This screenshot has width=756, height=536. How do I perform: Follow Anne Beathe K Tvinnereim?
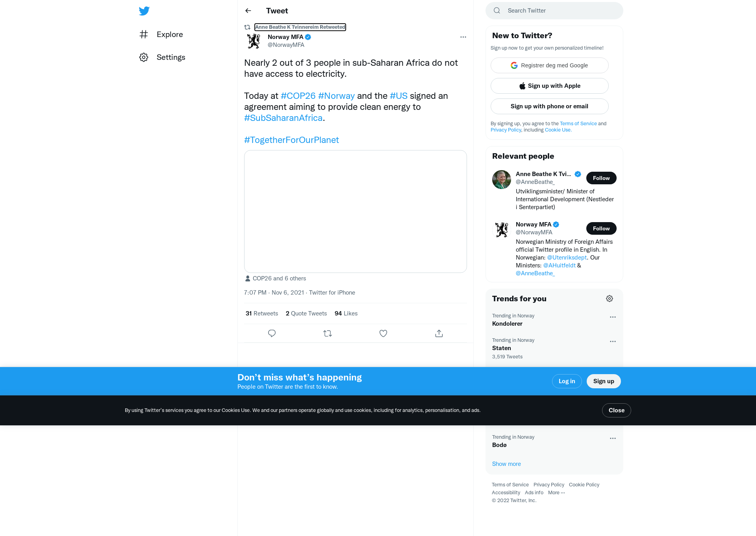point(601,178)
